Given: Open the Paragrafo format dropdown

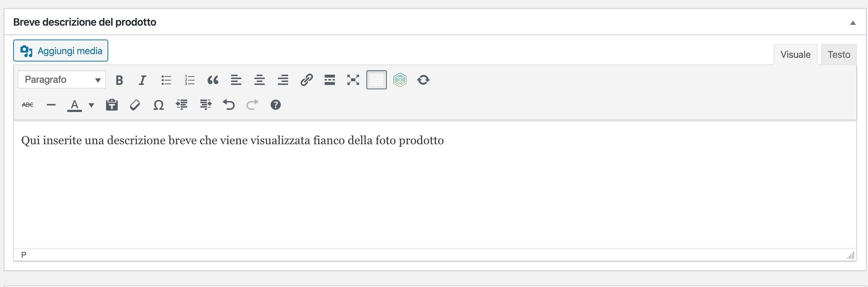Looking at the screenshot, I should [62, 80].
